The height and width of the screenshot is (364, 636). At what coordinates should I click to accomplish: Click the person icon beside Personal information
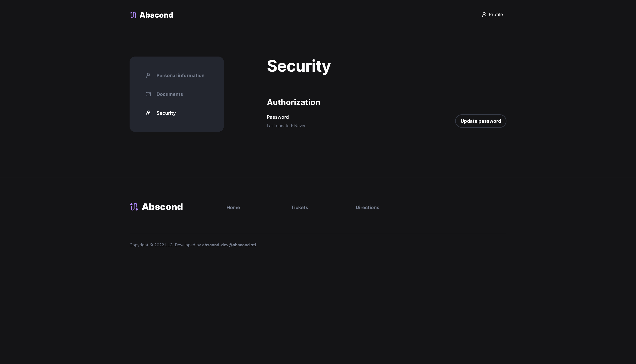pos(148,75)
